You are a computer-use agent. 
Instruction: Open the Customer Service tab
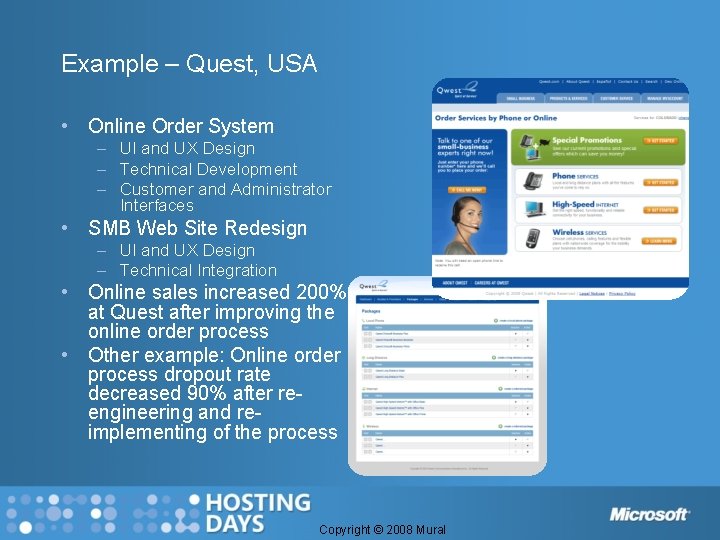tap(617, 98)
